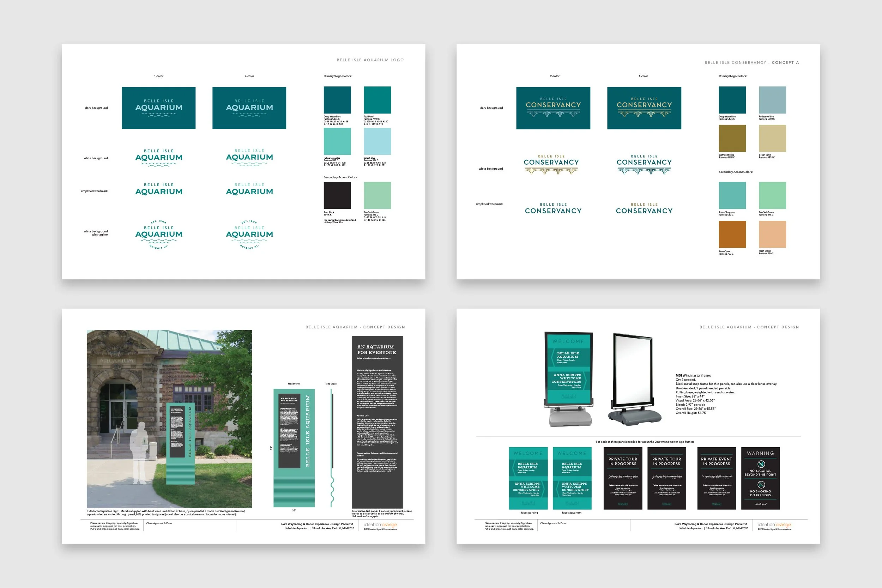Click Patina Turquoise swatch on Aquarium Logo page
Viewport: 882px width, 588px height.
click(x=337, y=141)
